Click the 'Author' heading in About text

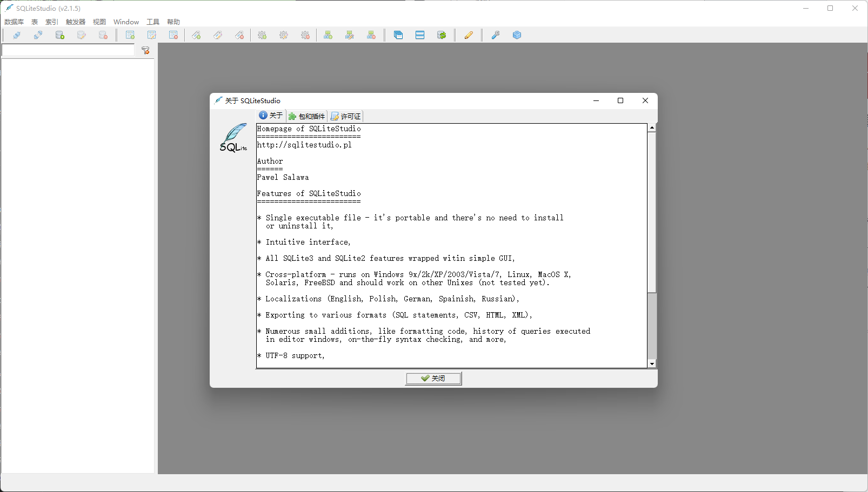(270, 161)
